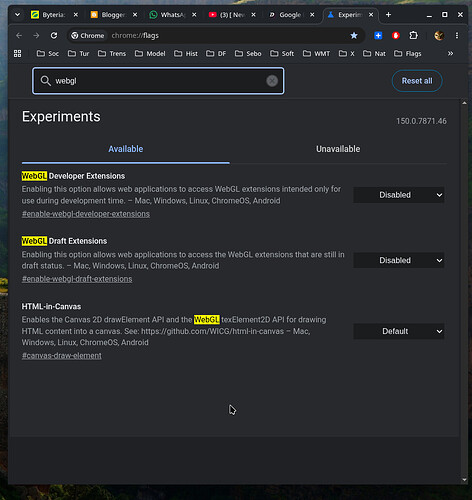Open #canvas-draw-element link
This screenshot has height=500, width=472.
[x=62, y=356]
